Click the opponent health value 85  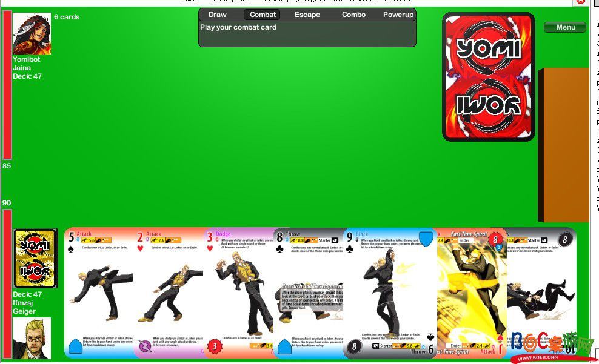pyautogui.click(x=7, y=165)
